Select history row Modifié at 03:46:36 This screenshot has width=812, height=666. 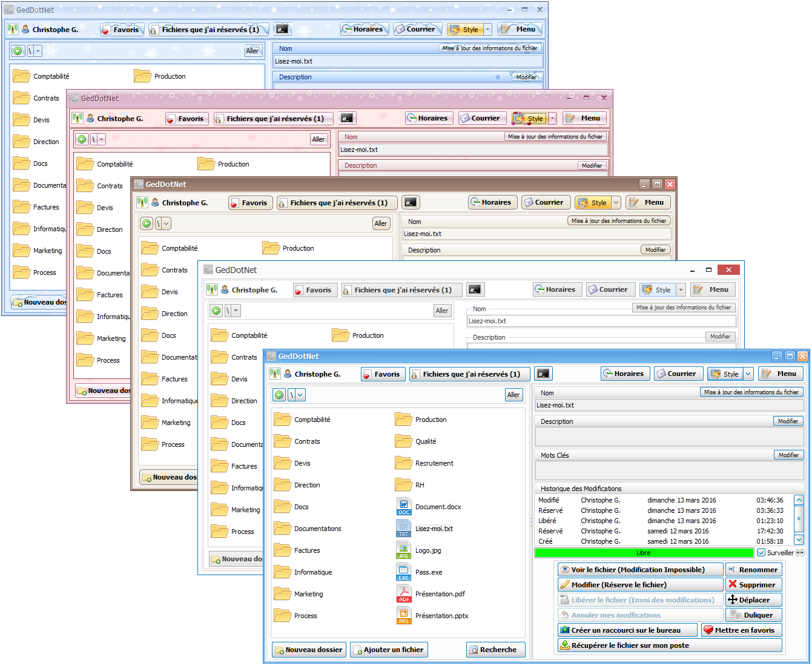[x=664, y=500]
